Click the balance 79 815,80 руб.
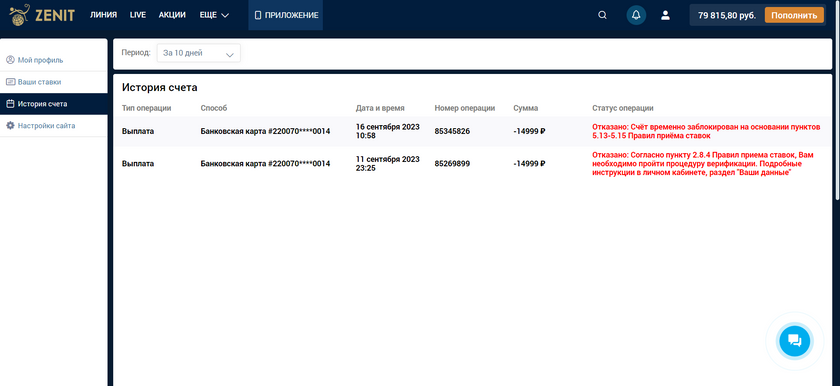This screenshot has width=840, height=386. [x=727, y=16]
